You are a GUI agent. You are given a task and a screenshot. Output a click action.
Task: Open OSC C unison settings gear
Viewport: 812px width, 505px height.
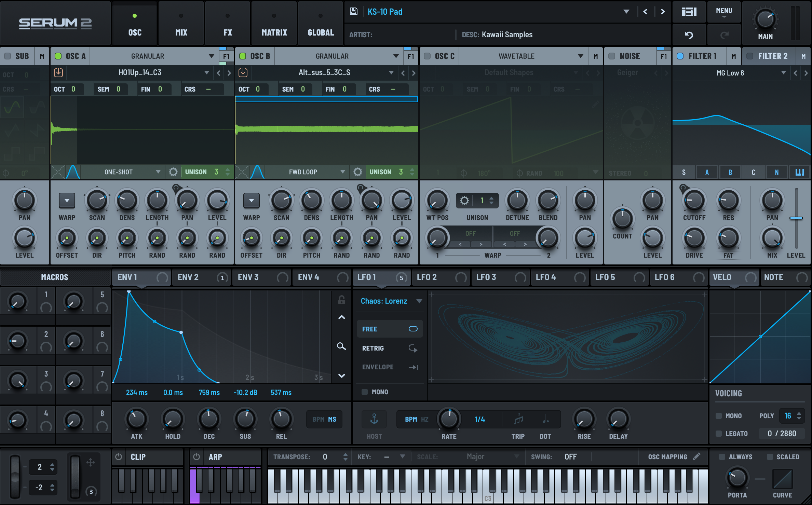464,201
